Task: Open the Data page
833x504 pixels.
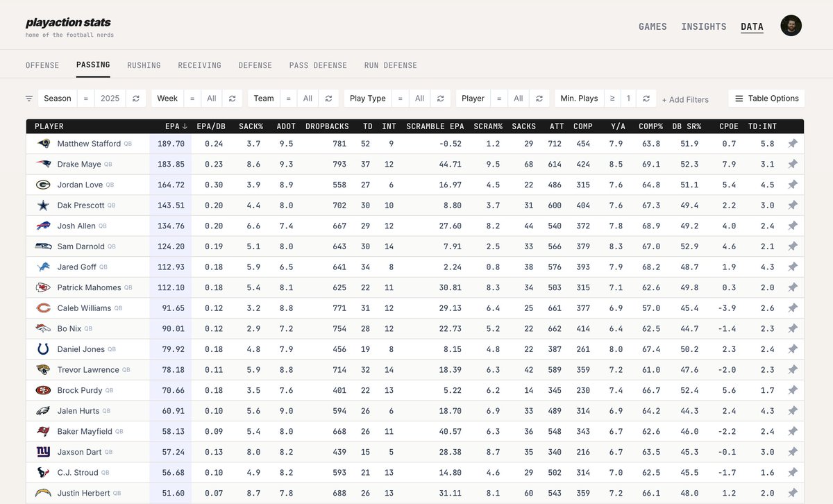Action: pyautogui.click(x=752, y=26)
